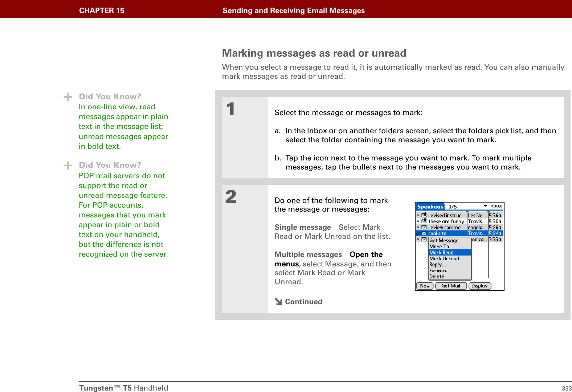Uncheck the checkmark beside 'cool site'
Viewport: 572px width, 392px height.
click(x=418, y=233)
